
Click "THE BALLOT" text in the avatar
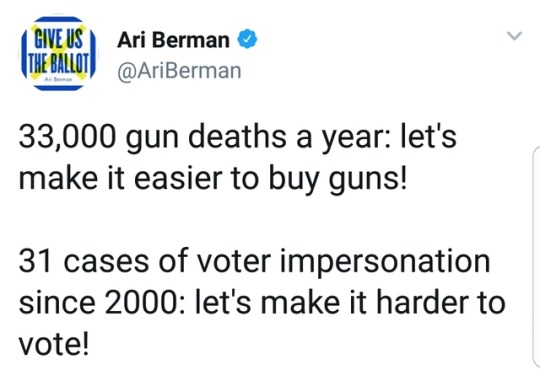58,63
